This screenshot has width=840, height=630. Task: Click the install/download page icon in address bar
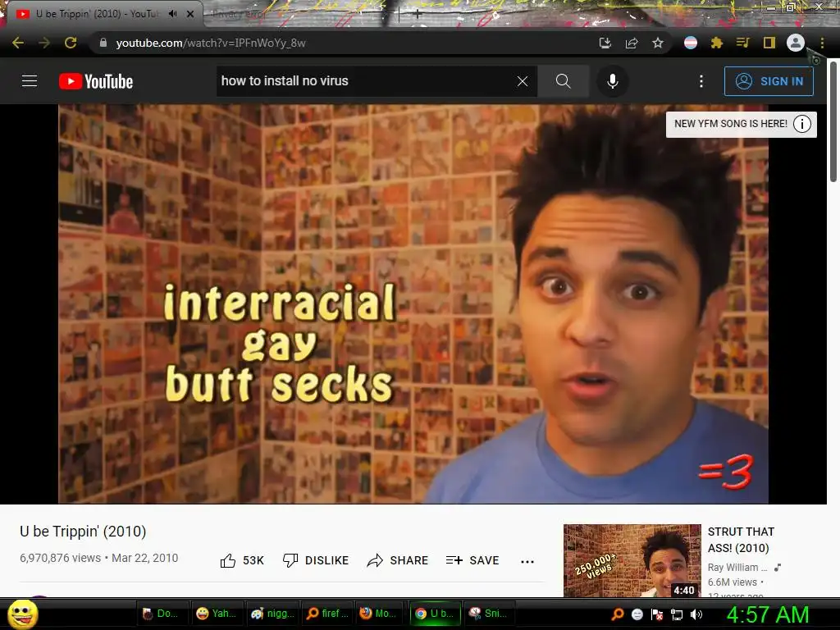pyautogui.click(x=605, y=43)
